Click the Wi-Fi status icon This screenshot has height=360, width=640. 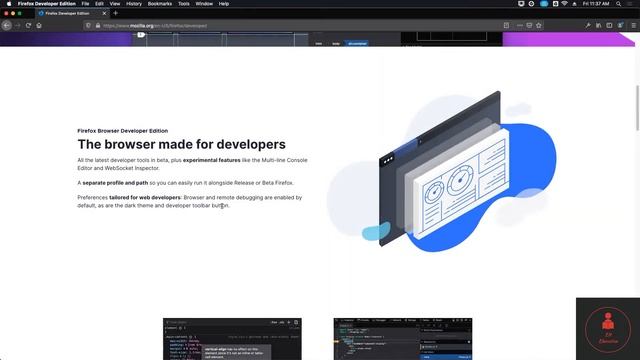pos(564,4)
